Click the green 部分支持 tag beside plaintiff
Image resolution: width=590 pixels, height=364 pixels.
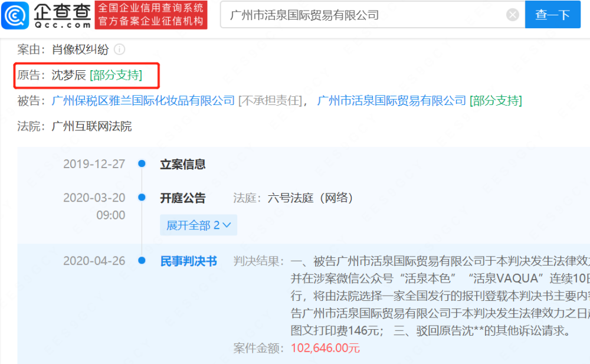[116, 75]
